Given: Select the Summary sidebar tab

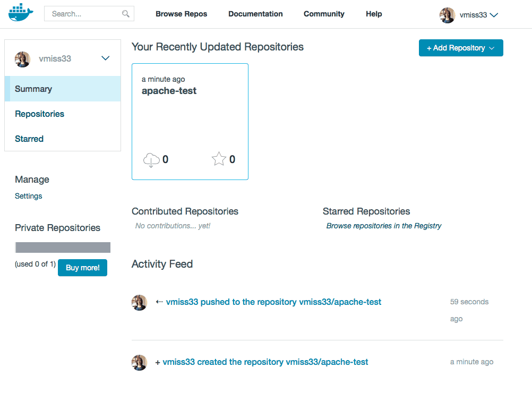Looking at the screenshot, I should click(63, 89).
